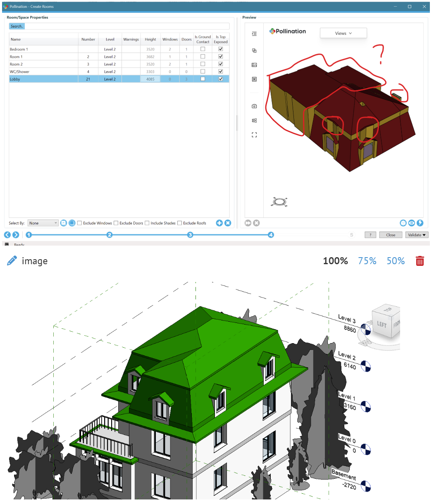Open the image icon in preview sidebar
The width and height of the screenshot is (434, 504).
point(254,65)
